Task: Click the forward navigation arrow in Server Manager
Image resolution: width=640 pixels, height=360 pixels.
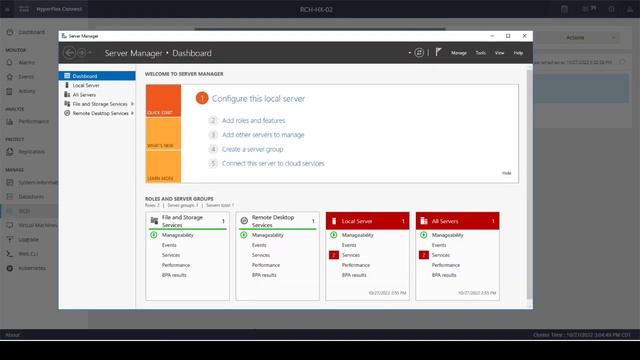Action: tap(81, 53)
